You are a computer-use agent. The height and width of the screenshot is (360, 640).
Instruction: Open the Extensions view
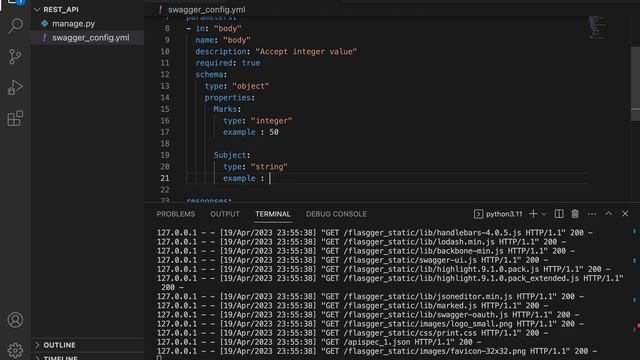point(15,118)
